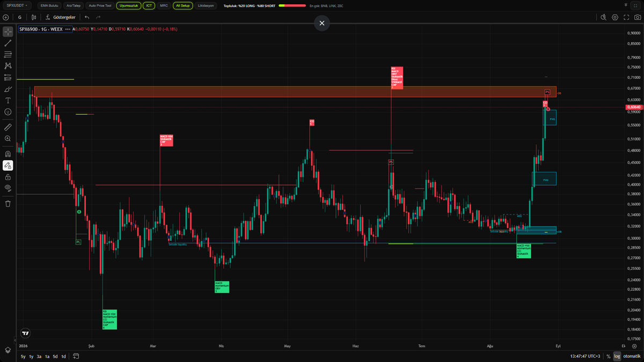644x362 pixels.
Task: Add symbol with plus circle icon
Action: (6, 17)
